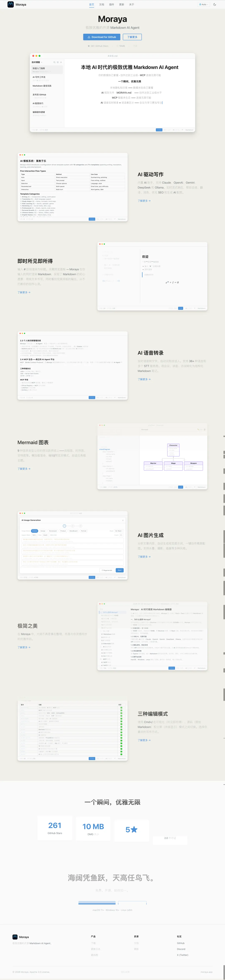Go to the 首页 nav tab

click(91, 5)
